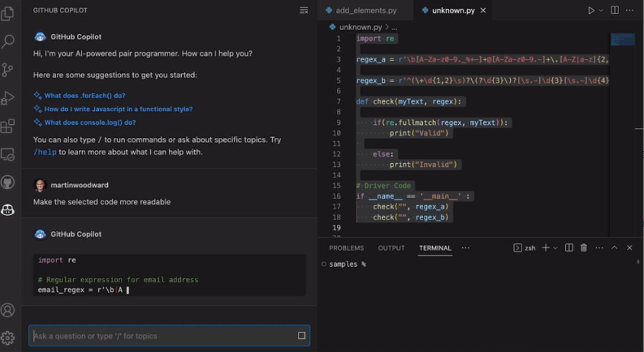Focus the Ask a question input box
Viewport: 644px width, 352px height.
[x=169, y=336]
